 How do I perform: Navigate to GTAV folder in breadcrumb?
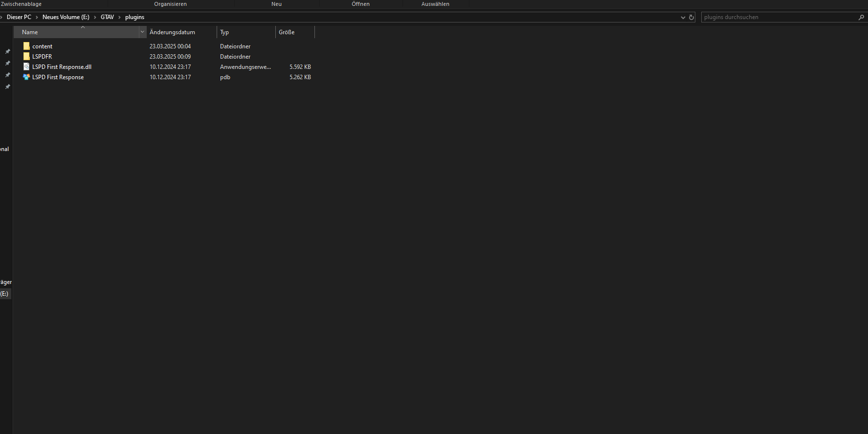pos(107,17)
